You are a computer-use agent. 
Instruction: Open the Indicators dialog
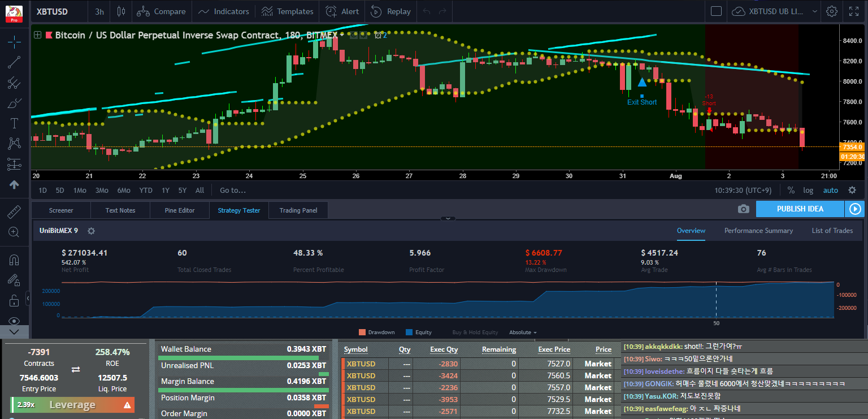click(x=224, y=11)
